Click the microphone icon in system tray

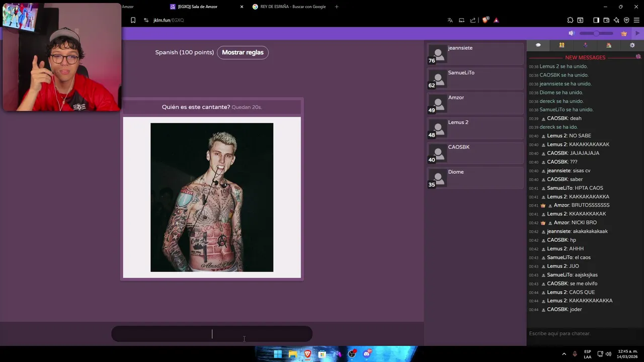(x=575, y=354)
